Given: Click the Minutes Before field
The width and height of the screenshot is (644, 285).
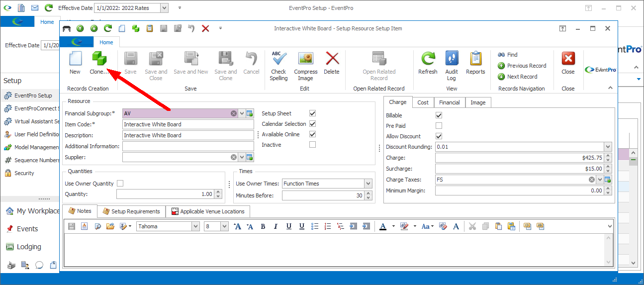Looking at the screenshot, I should tap(323, 195).
